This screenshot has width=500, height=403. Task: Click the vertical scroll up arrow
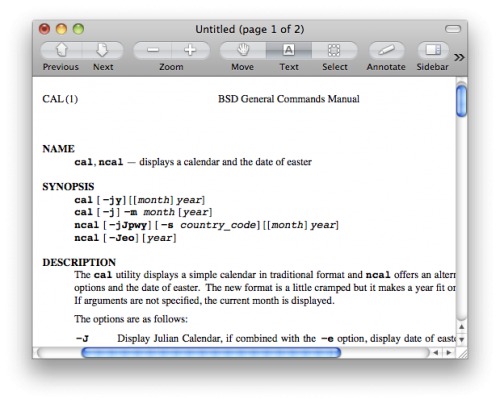pos(462,327)
